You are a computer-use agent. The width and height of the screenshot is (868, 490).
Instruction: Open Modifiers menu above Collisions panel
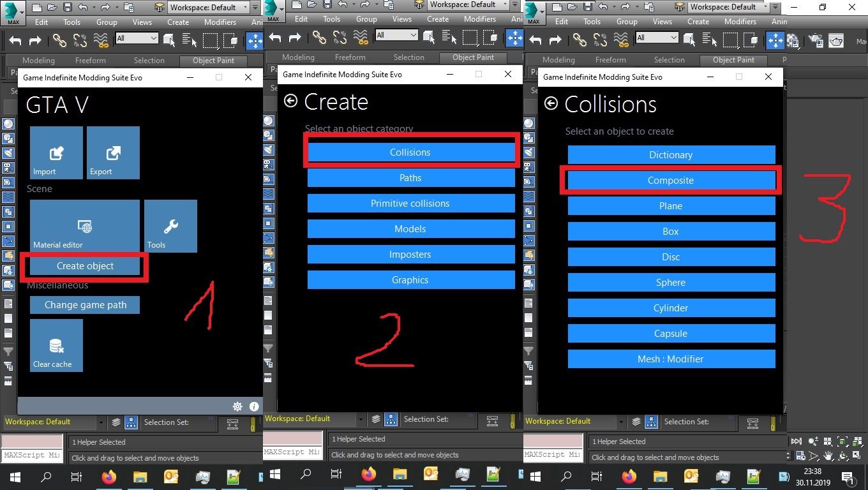point(740,21)
